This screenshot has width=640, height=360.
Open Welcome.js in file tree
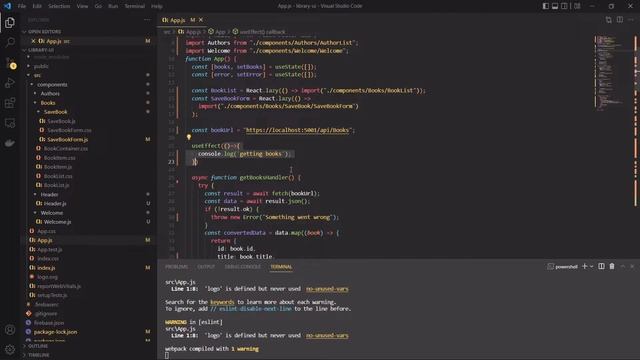click(x=57, y=222)
